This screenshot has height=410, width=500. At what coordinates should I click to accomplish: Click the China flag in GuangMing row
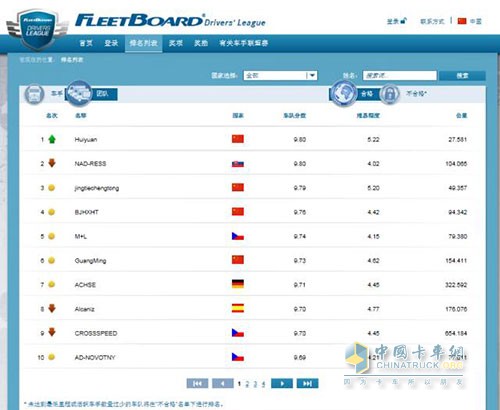click(238, 260)
